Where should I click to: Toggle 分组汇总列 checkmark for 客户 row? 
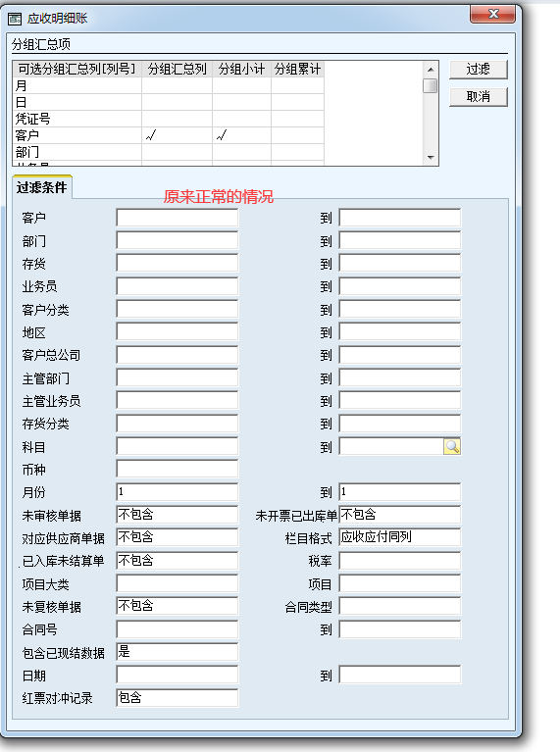pos(177,135)
